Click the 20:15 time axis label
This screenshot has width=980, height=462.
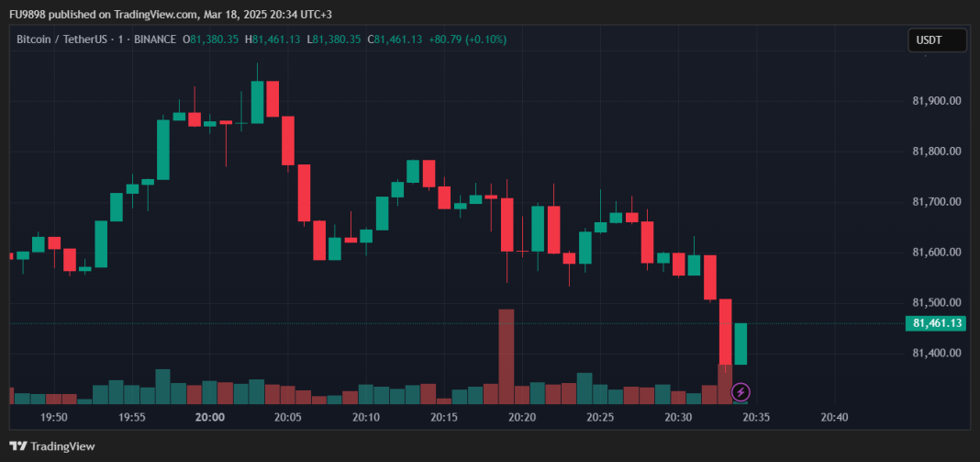pyautogui.click(x=444, y=417)
